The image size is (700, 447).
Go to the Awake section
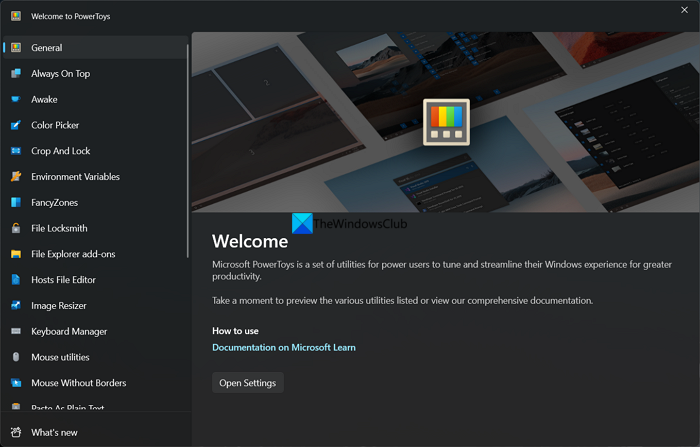(x=95, y=99)
